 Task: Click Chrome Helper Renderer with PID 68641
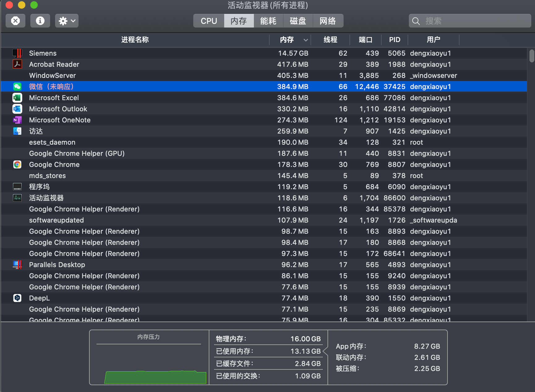(x=264, y=254)
